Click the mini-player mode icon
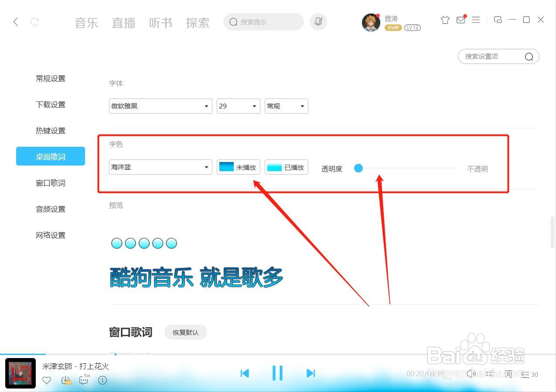The width and height of the screenshot is (556, 392). 498,20
